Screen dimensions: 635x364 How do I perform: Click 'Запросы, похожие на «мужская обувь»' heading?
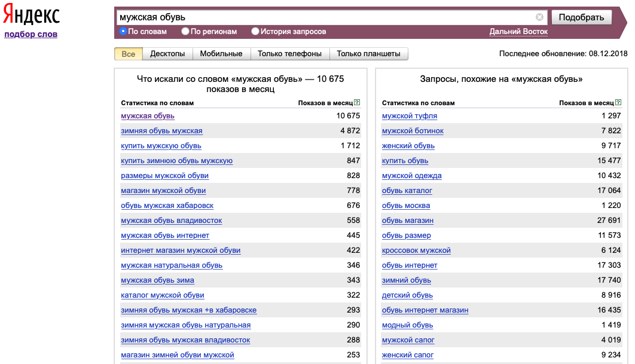(x=501, y=79)
